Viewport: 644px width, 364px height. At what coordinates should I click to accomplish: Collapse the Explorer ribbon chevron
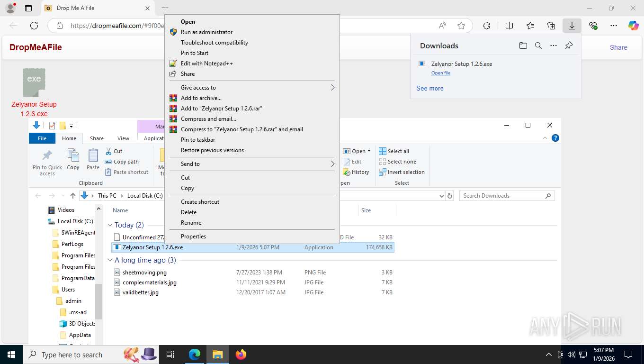(545, 138)
